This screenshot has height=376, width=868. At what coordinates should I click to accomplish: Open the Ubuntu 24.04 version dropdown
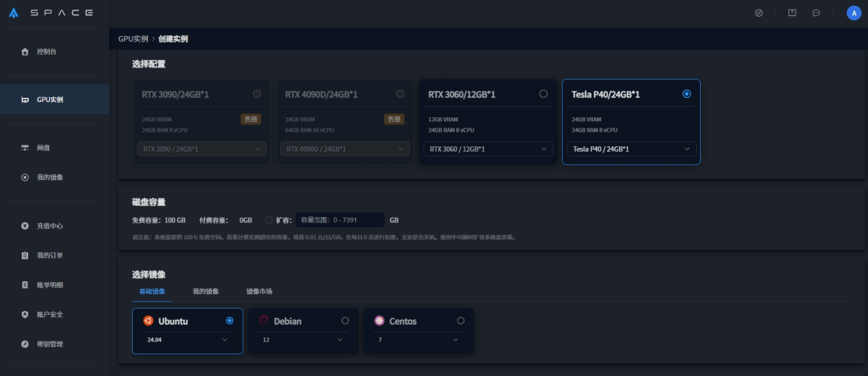[x=187, y=340]
